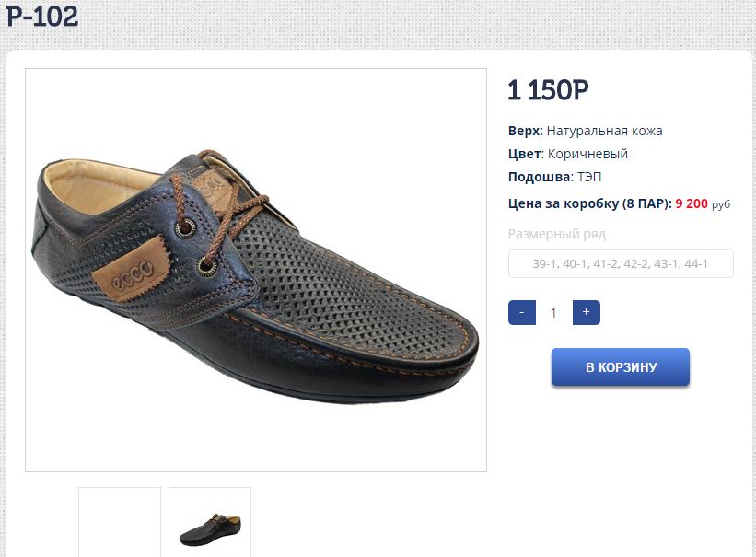
Task: Click the red 9 200 box price
Action: tap(691, 203)
